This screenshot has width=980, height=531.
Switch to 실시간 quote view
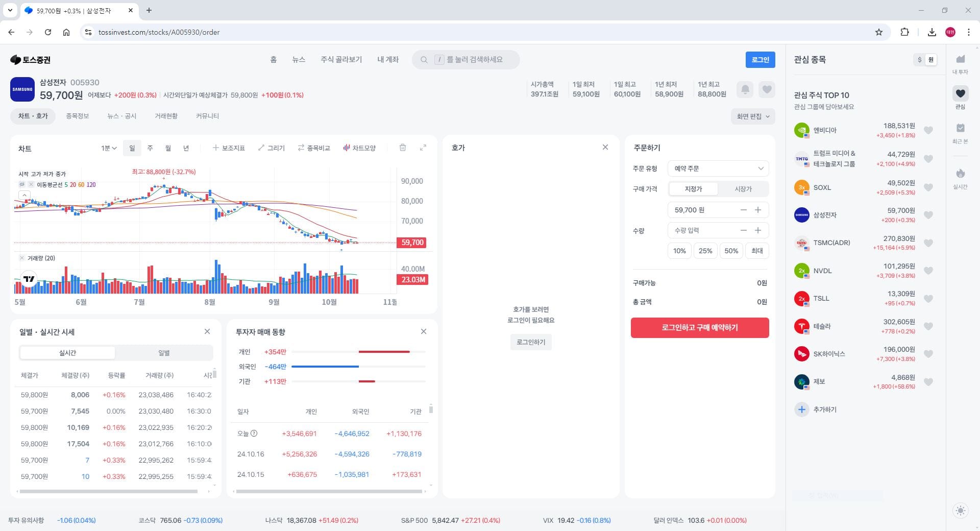coord(67,353)
